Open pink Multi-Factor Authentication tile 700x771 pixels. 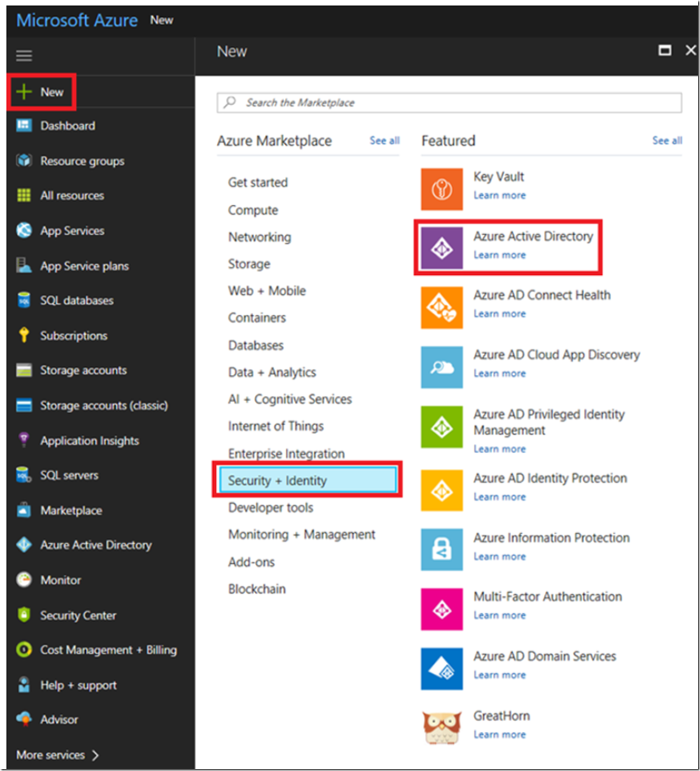pyautogui.click(x=442, y=609)
